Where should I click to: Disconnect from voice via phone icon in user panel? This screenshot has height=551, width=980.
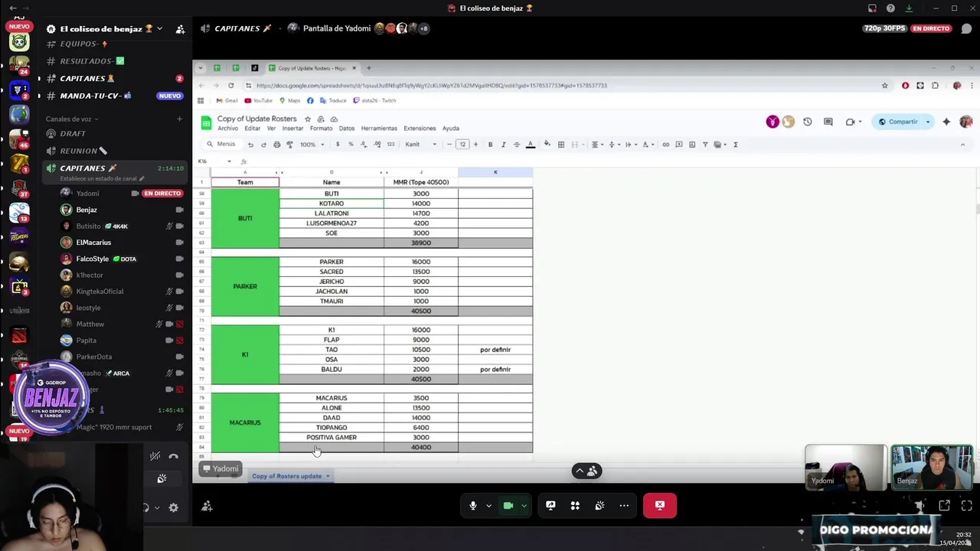[174, 456]
